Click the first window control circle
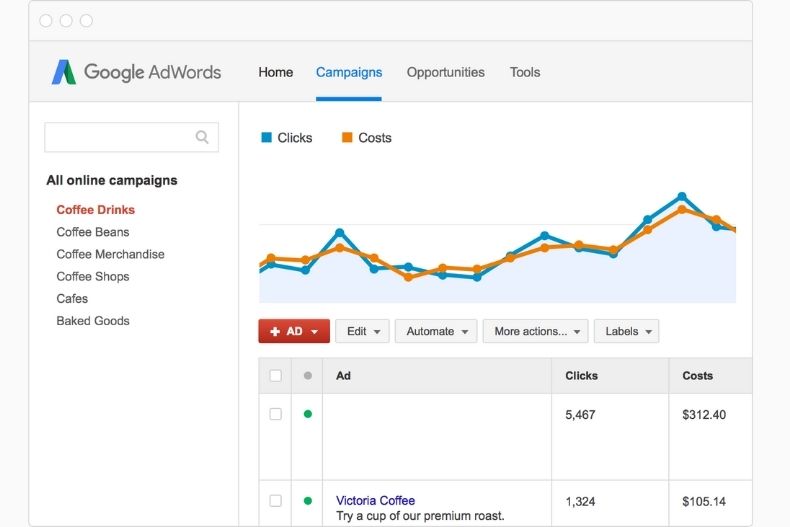The height and width of the screenshot is (527, 790). (46, 21)
